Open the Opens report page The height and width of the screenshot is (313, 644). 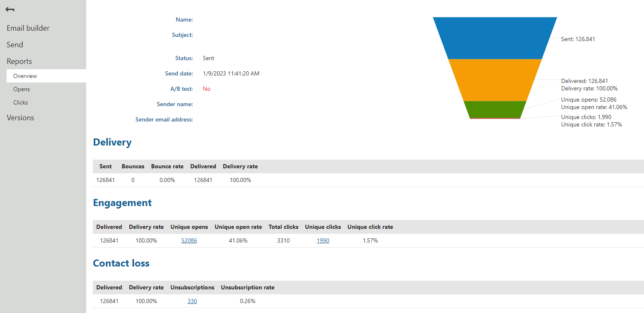[x=22, y=89]
